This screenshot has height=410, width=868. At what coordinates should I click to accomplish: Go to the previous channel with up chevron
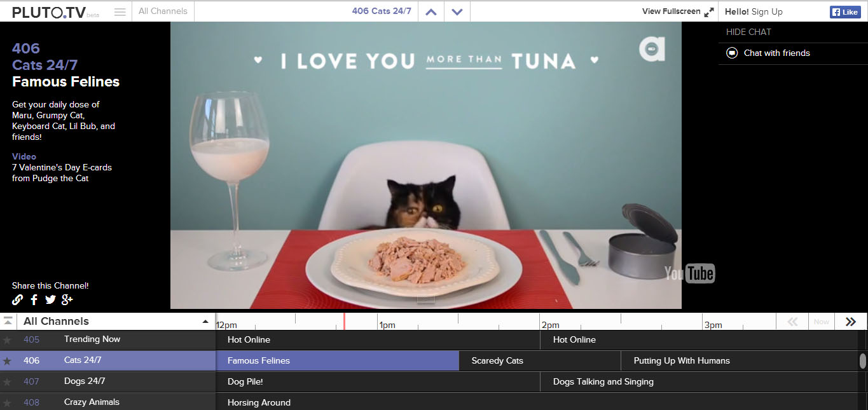click(431, 11)
